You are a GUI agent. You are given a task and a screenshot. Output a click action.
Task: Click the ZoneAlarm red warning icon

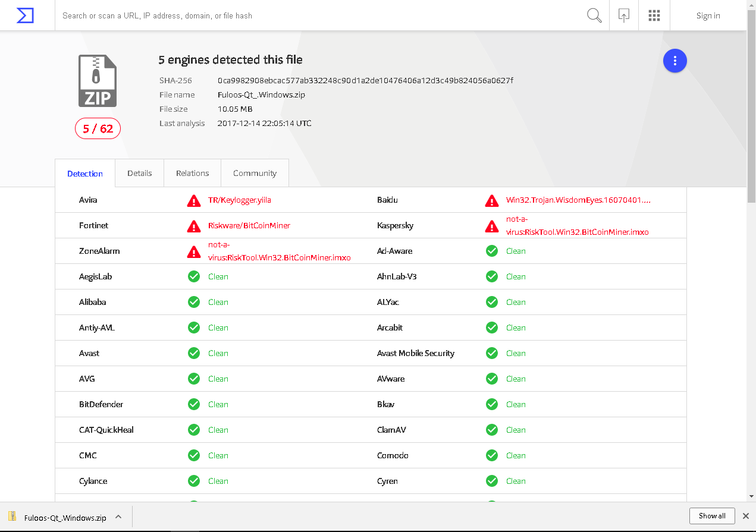[x=194, y=251]
